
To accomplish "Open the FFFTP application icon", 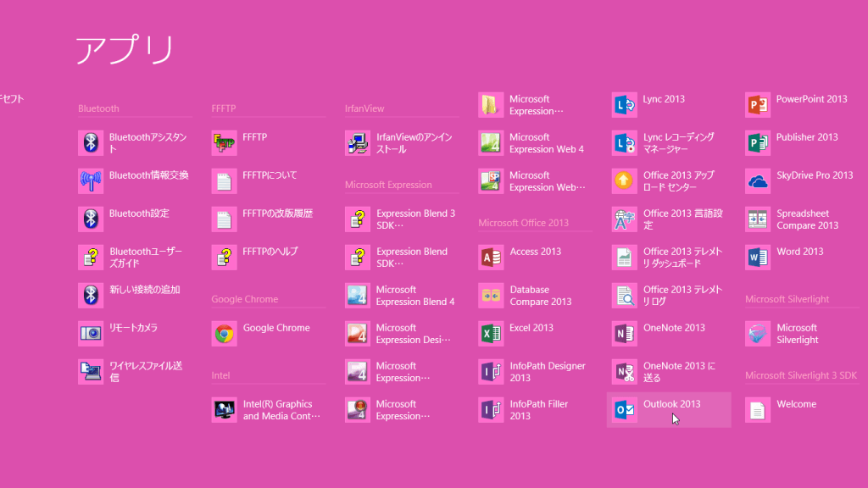I will point(224,142).
